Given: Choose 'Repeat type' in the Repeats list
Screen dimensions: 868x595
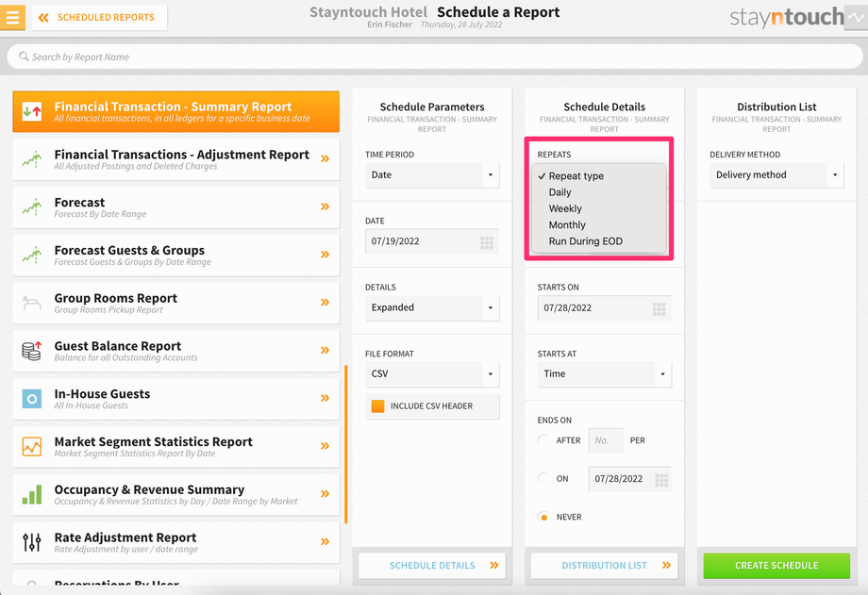Looking at the screenshot, I should pyautogui.click(x=598, y=176).
